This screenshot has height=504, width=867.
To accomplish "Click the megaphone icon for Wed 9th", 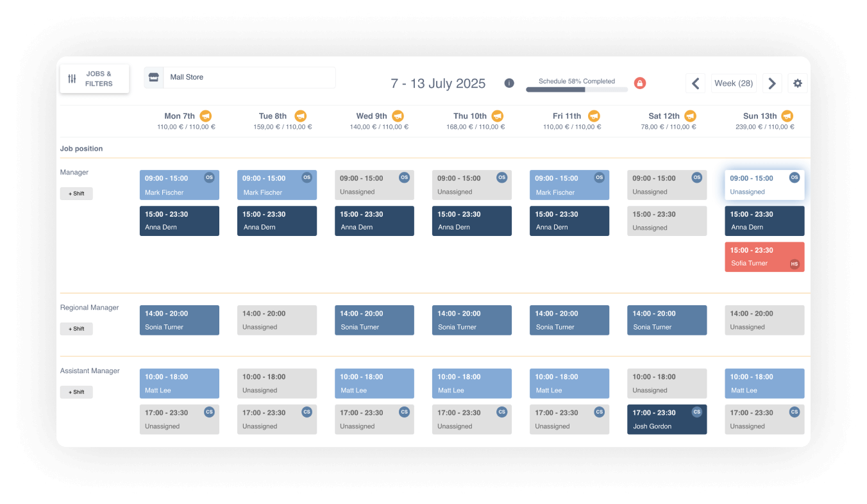I will [398, 116].
